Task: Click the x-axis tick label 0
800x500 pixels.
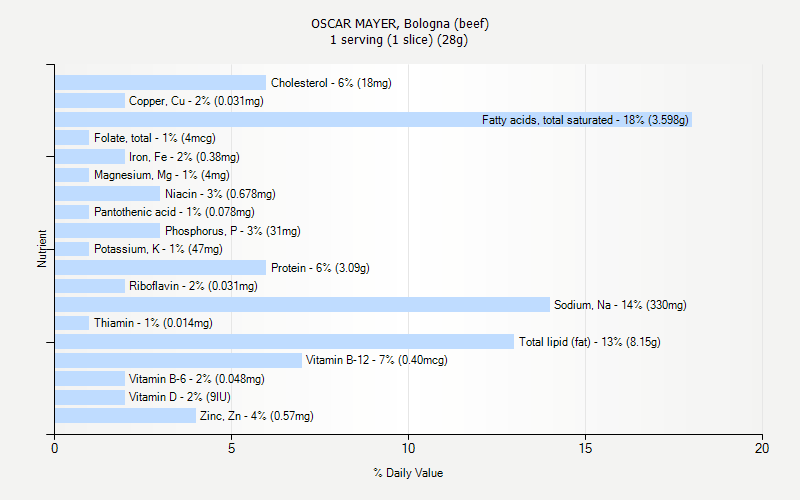Action: 55,448
